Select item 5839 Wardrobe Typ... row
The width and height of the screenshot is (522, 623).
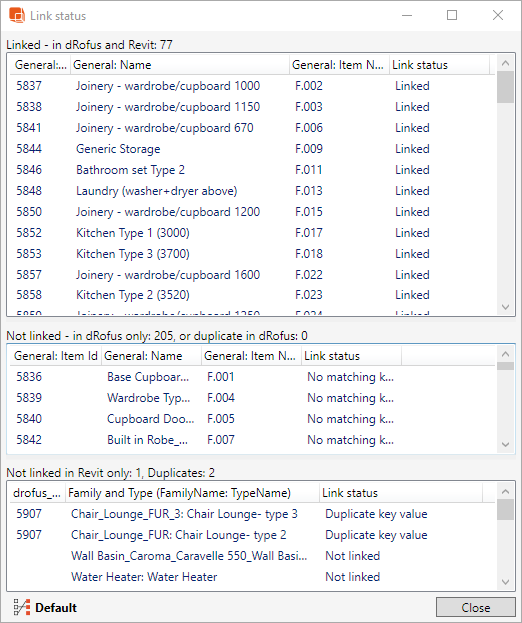[253, 398]
